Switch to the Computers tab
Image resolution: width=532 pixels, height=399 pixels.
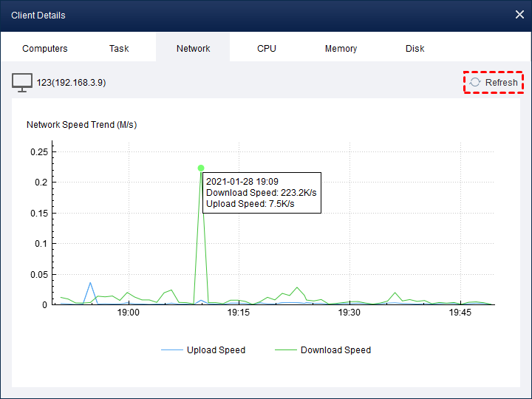tap(45, 49)
